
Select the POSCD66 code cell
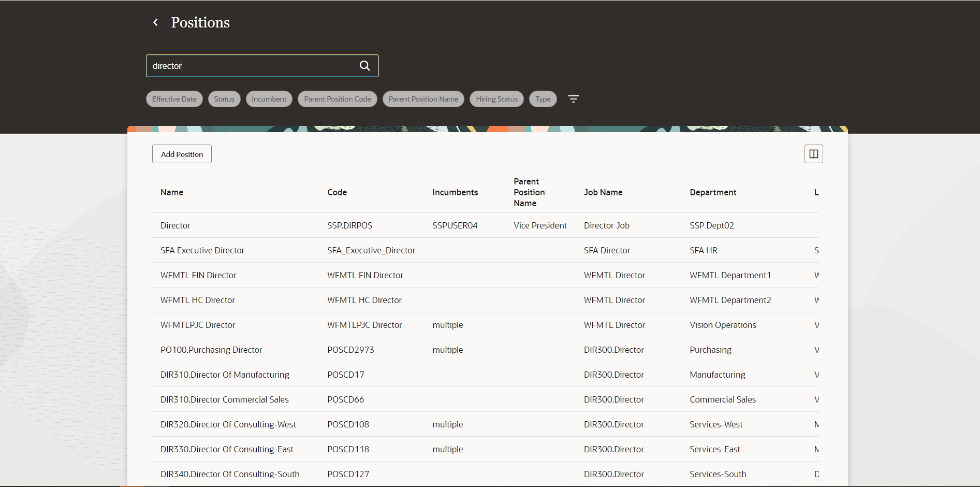tap(346, 399)
